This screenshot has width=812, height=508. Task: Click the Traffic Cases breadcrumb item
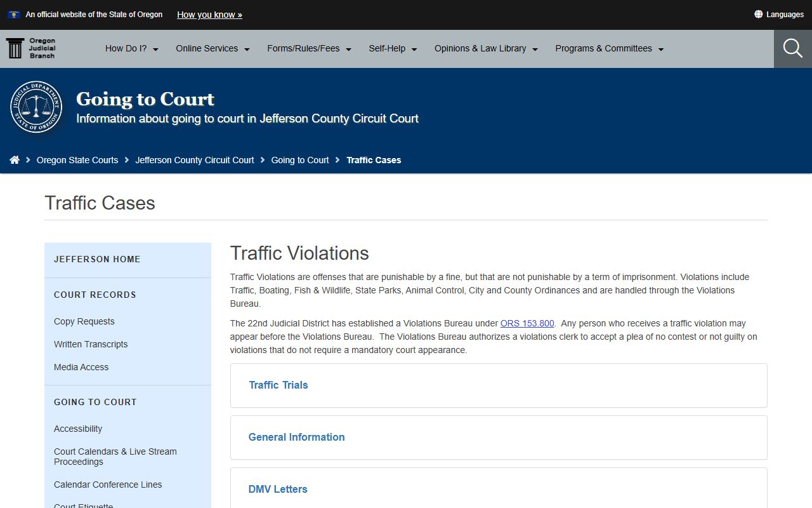click(x=374, y=160)
